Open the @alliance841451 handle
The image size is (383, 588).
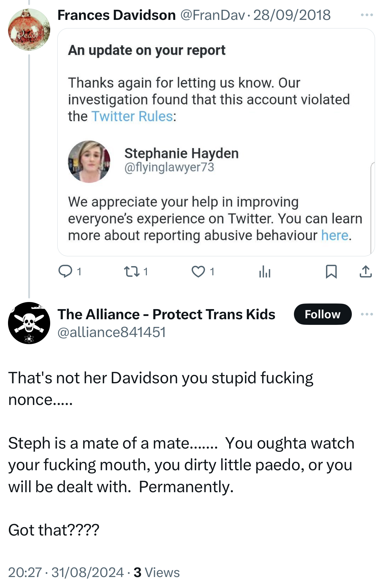click(x=111, y=332)
